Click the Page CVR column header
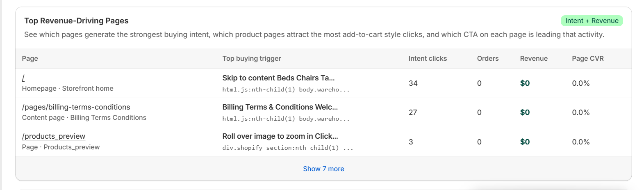The width and height of the screenshot is (644, 190). (x=587, y=58)
